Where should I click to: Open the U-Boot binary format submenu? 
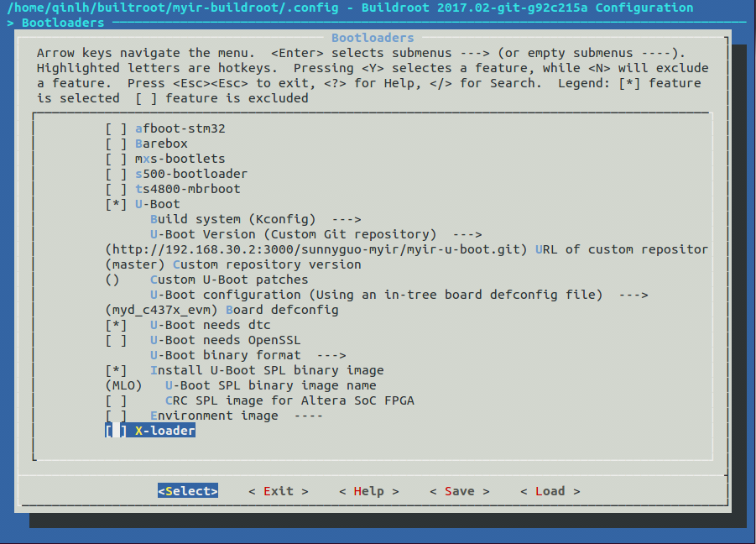point(243,354)
